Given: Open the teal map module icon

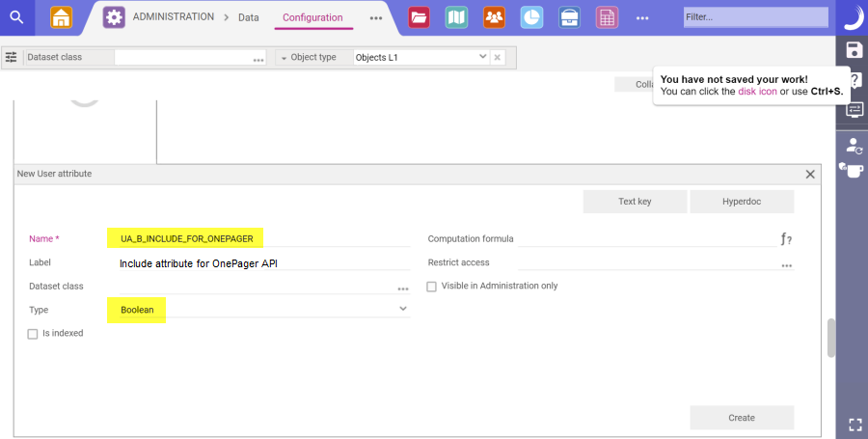Looking at the screenshot, I should (456, 17).
